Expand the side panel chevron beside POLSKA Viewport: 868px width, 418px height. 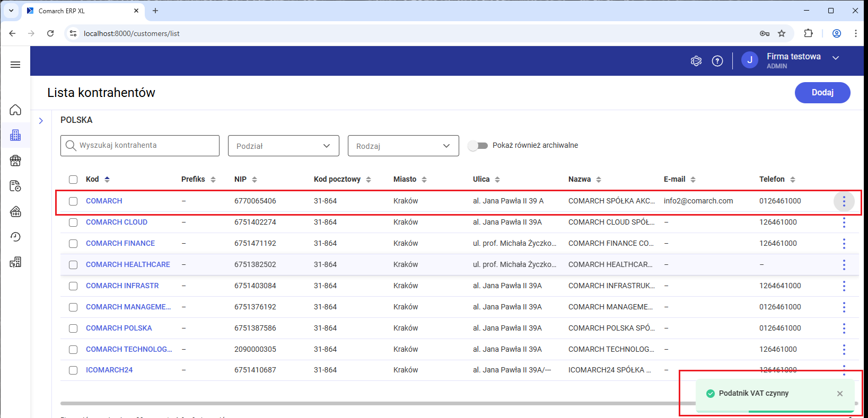[x=41, y=121]
